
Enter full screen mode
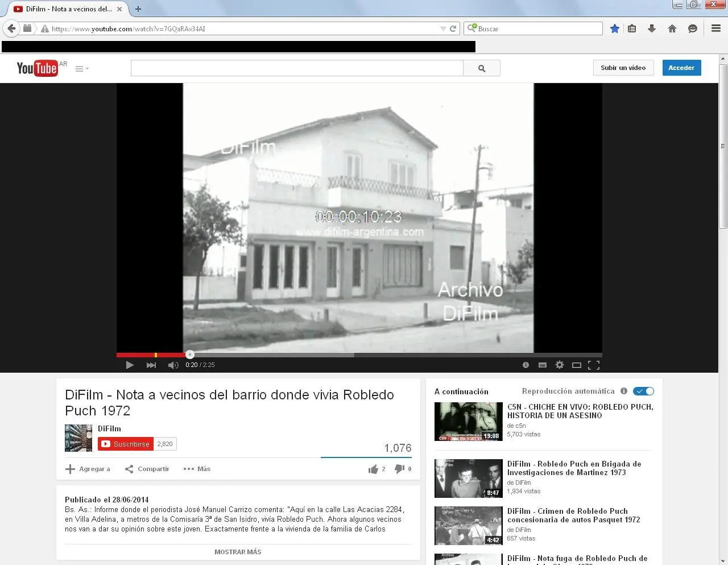(594, 365)
